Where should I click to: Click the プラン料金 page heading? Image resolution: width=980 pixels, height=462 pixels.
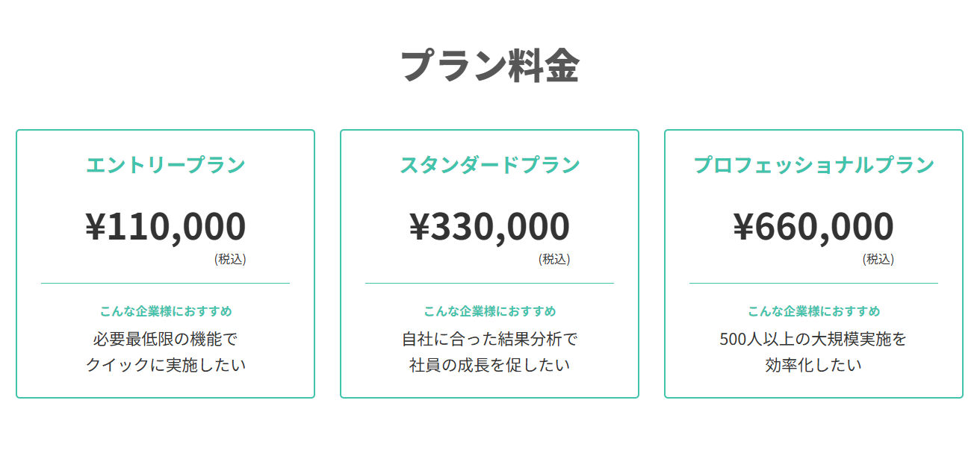coord(489,66)
